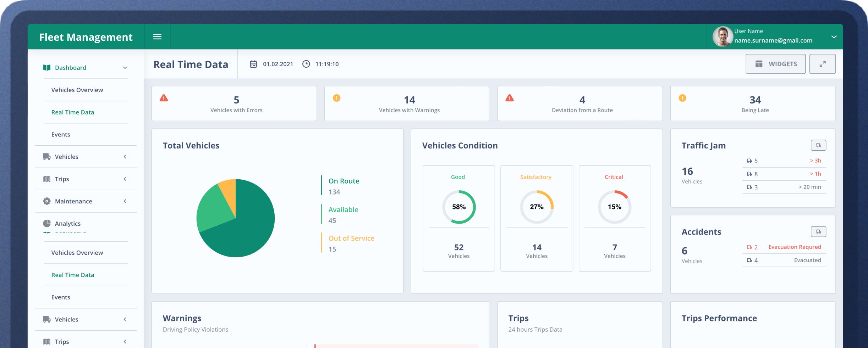
Task: Open Vehicles Overview directly under Dashboard
Action: pos(77,90)
